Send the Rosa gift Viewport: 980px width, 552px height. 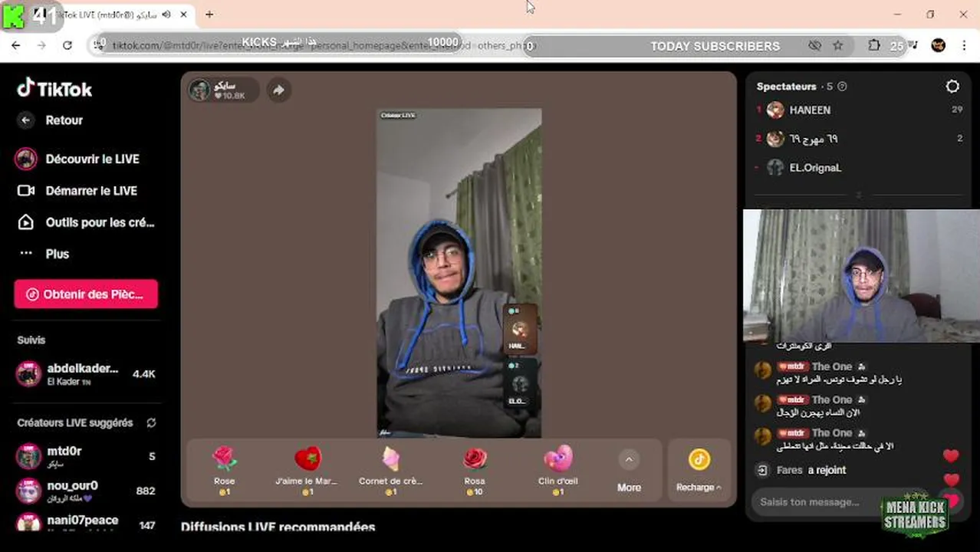click(x=475, y=469)
